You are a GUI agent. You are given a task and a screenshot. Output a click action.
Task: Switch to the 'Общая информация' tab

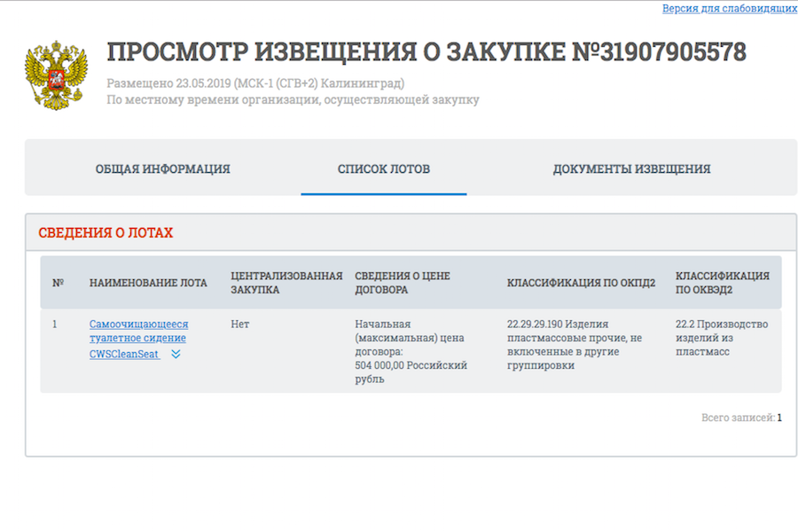[162, 169]
